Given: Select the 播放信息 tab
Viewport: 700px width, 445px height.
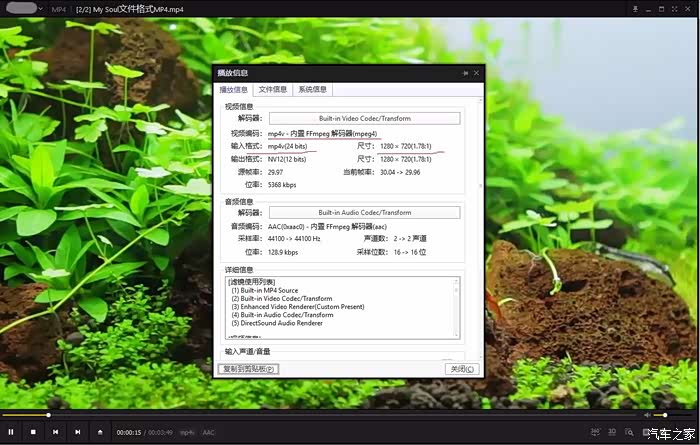Looking at the screenshot, I should (x=234, y=89).
